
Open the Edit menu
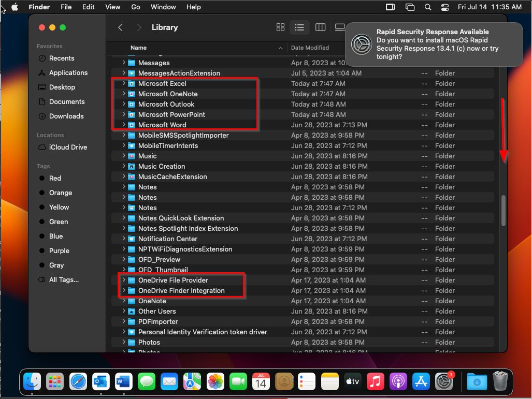(x=88, y=7)
